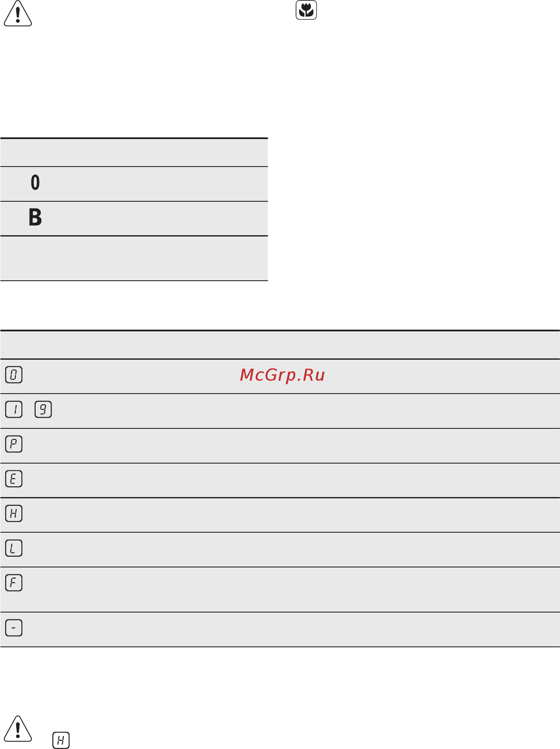Viewport: 560px width, 749px height.
Task: Click the empty header row above bold 0
Action: click(x=134, y=153)
